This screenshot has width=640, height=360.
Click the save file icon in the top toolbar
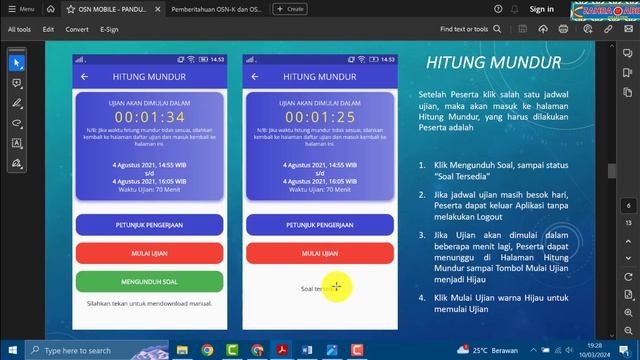522,29
